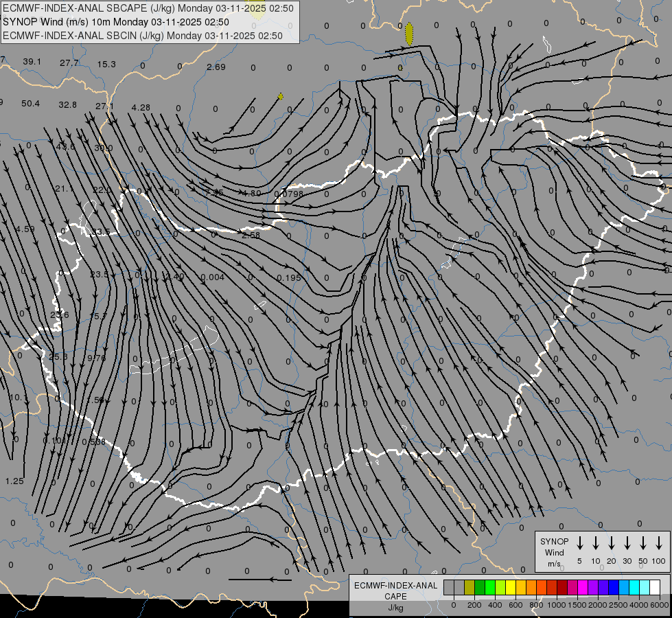Click the 10 m/s wind arrow in legend
This screenshot has height=618, width=672.
[595, 543]
